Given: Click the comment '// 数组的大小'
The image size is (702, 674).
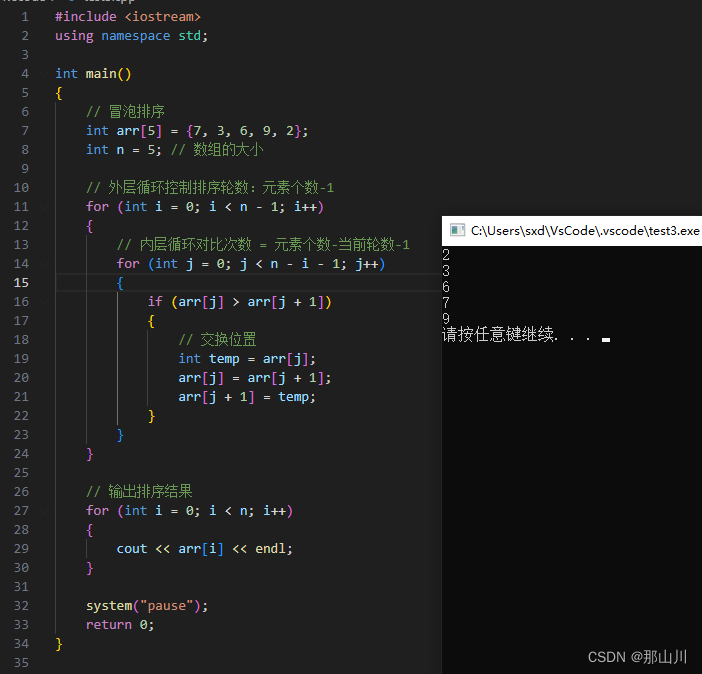Looking at the screenshot, I should 217,150.
